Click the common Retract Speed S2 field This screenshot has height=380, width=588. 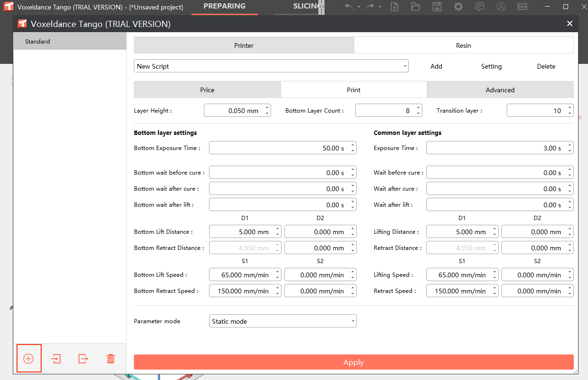pyautogui.click(x=537, y=291)
